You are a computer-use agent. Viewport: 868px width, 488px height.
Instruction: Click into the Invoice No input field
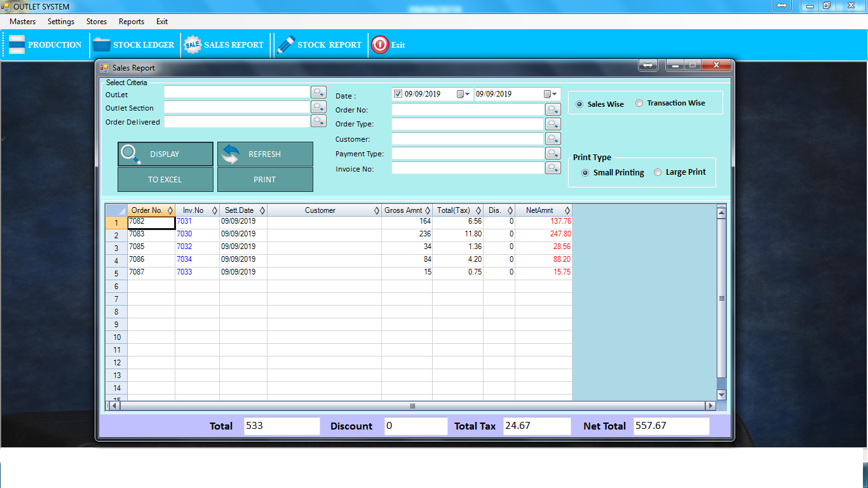pyautogui.click(x=468, y=168)
